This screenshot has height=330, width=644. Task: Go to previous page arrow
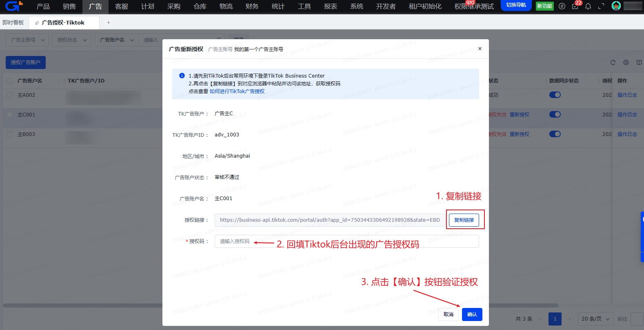pos(541,319)
